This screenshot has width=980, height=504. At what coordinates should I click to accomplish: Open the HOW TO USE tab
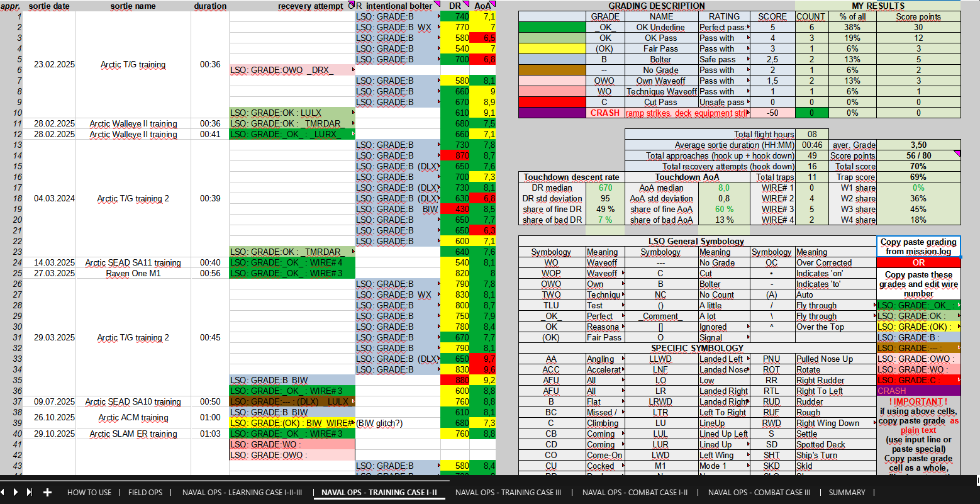[x=89, y=493]
